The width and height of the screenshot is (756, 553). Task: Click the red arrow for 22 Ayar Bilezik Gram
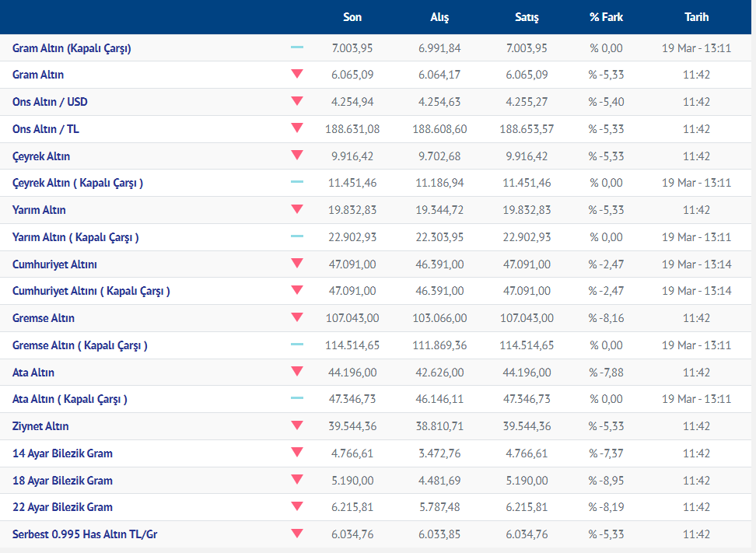(296, 506)
